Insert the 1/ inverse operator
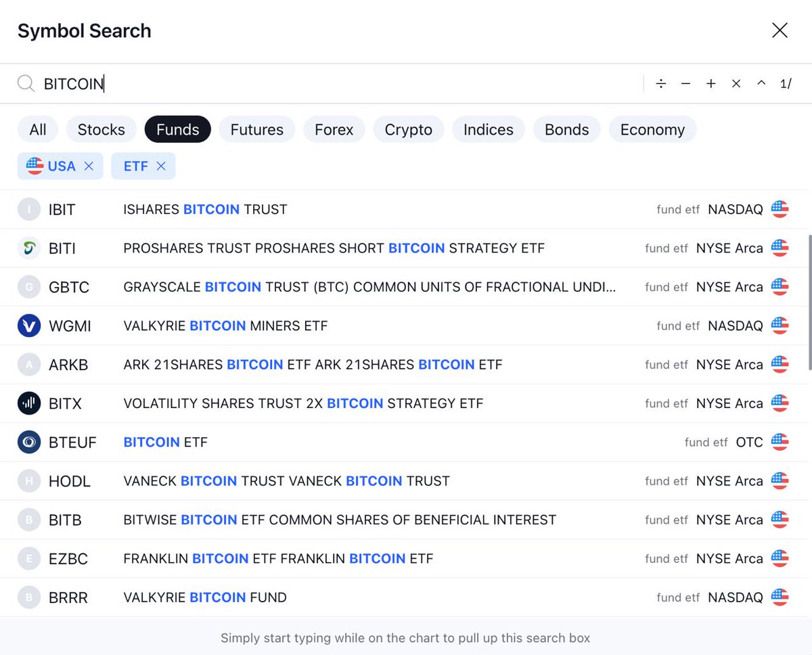Image resolution: width=812 pixels, height=655 pixels. click(x=786, y=83)
